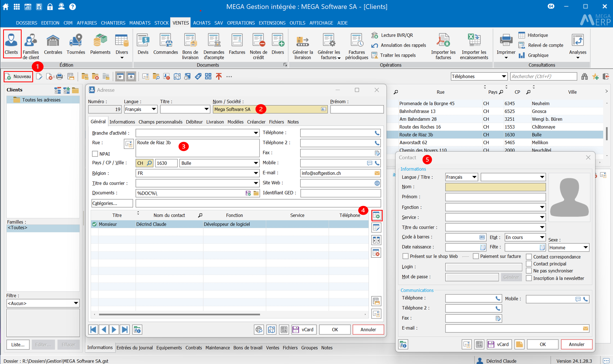Open the Familles de client ribbon icon
The image size is (613, 364).
[31, 46]
